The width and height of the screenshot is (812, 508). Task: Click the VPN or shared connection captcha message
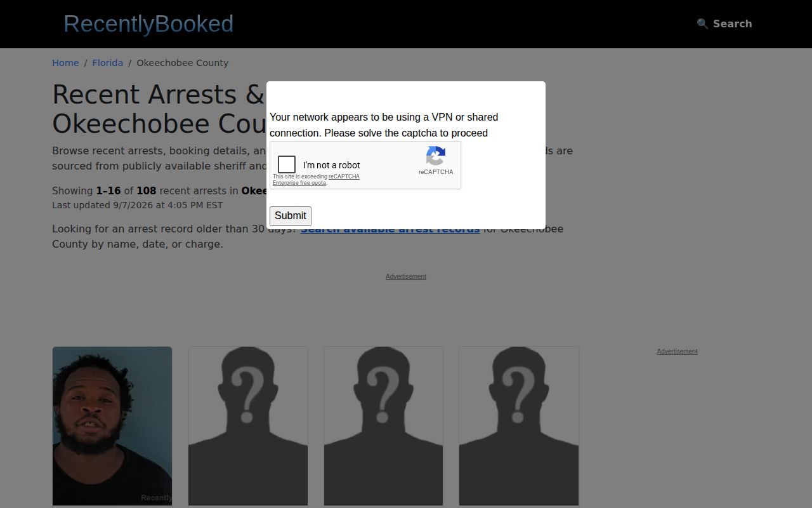[384, 125]
